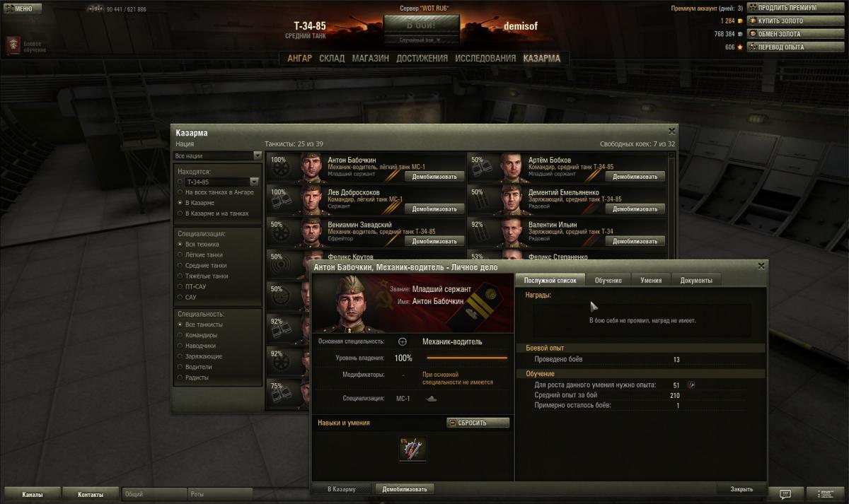Image resolution: width=849 pixels, height=504 pixels.
Task: Click the СБРОСИТЬ skills reset button
Action: [478, 423]
